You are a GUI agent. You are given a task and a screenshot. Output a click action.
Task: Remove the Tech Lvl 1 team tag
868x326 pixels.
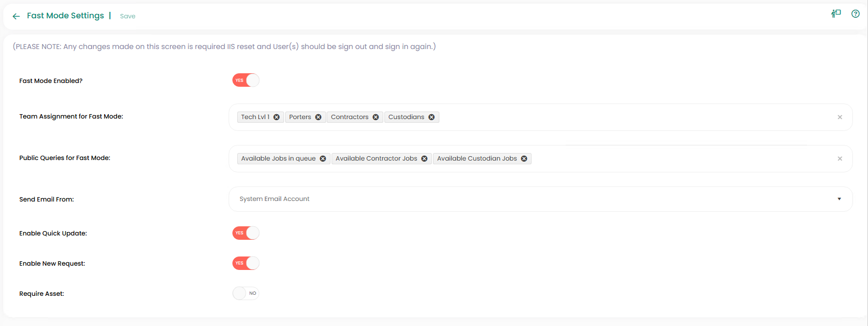coord(277,117)
